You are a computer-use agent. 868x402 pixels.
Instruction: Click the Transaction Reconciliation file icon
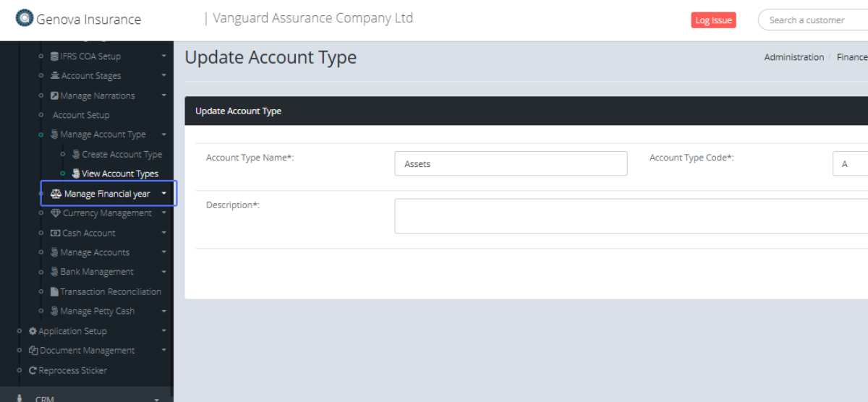pyautogui.click(x=54, y=292)
